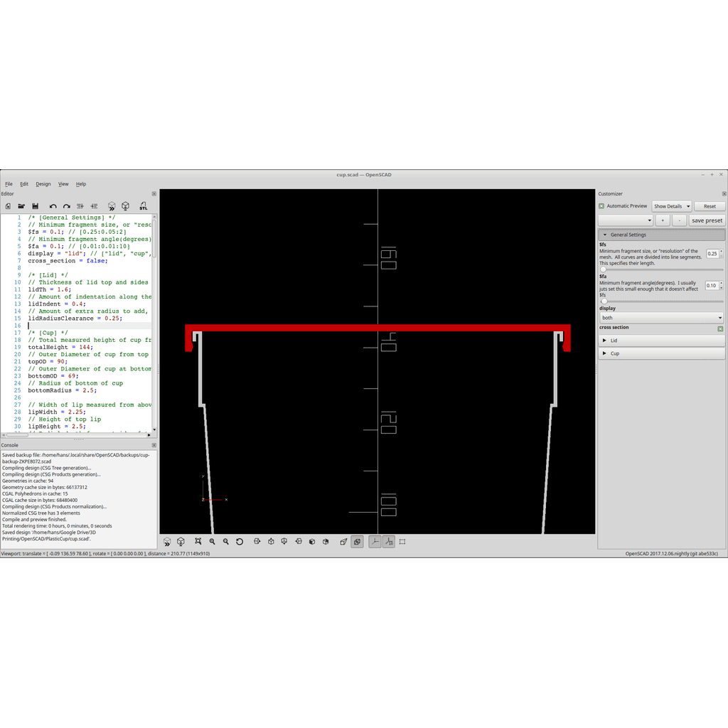Toggle Show Scale Markers button
Viewport: 728px width, 728px height.
tap(389, 541)
